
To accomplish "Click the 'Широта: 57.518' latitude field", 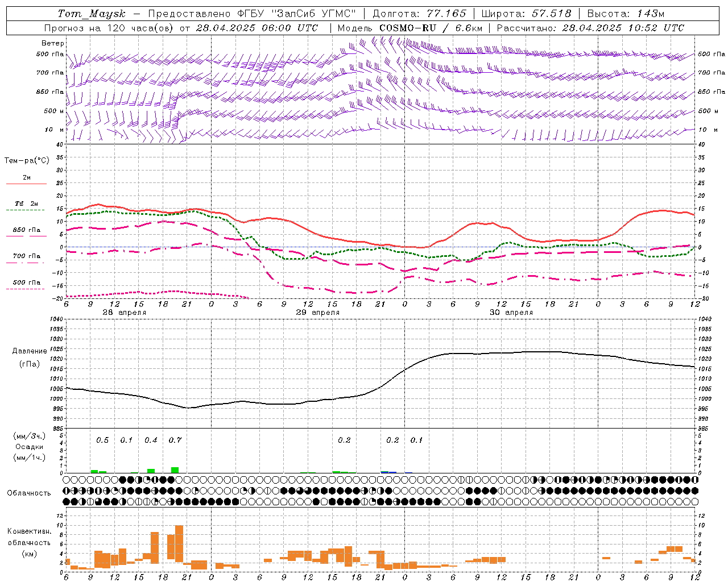I will pos(526,14).
